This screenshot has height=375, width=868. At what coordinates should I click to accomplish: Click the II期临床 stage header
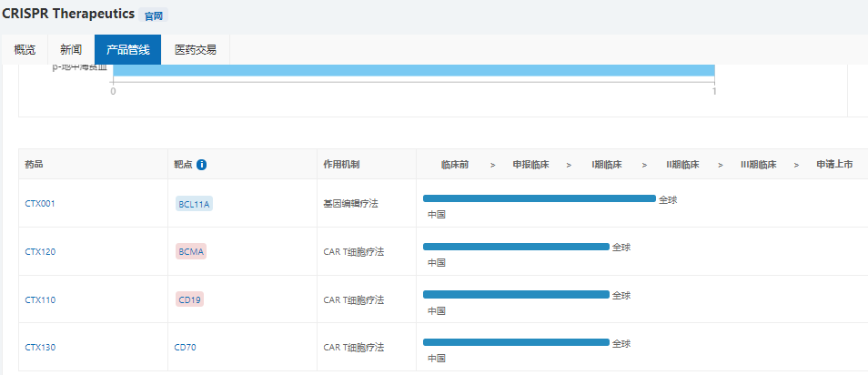[x=682, y=165]
